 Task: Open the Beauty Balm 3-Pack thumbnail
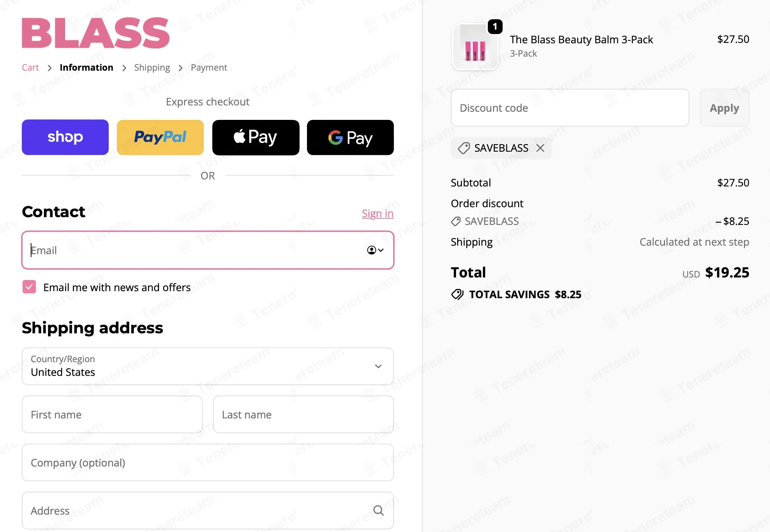(x=475, y=47)
